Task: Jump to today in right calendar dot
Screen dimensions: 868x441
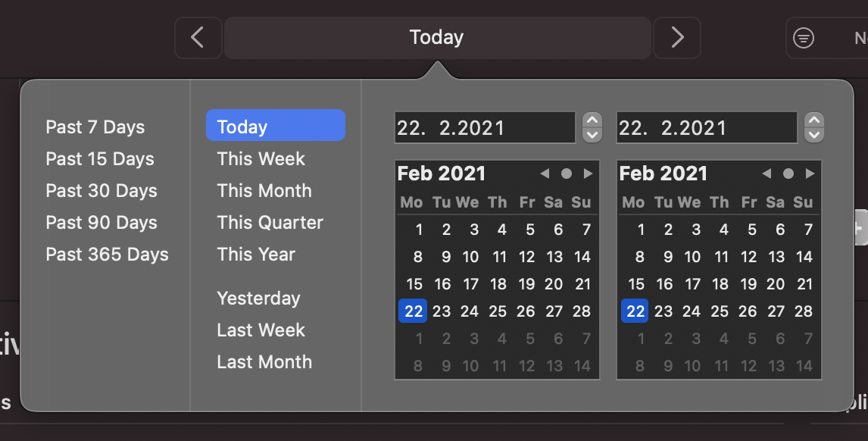Action: [x=788, y=174]
